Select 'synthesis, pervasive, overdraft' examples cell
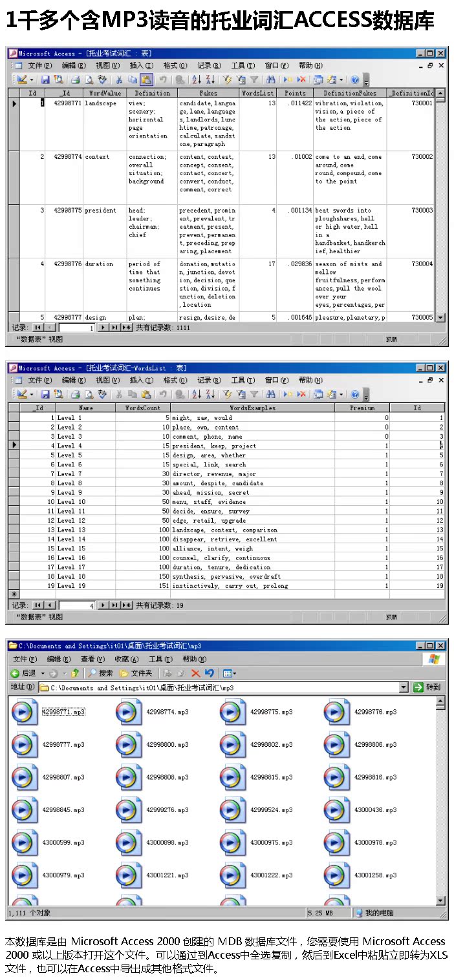454x980 pixels. tap(253, 576)
